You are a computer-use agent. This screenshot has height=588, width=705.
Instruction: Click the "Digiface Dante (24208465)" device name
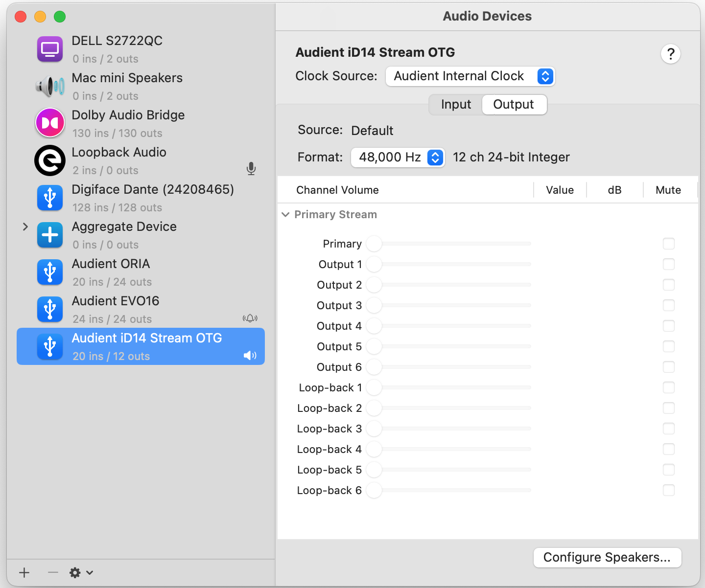click(153, 189)
